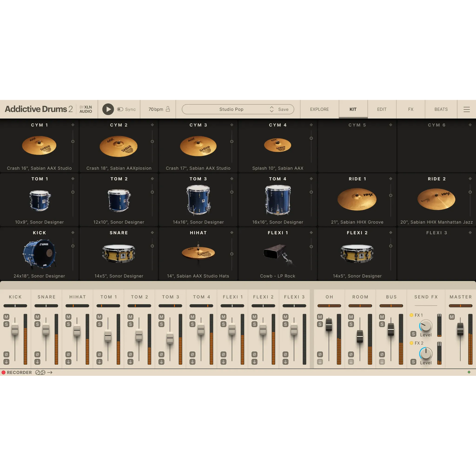Expand Flexi 1 pad options via diamond icon
Viewport: 476px width, 476px height.
311,233
